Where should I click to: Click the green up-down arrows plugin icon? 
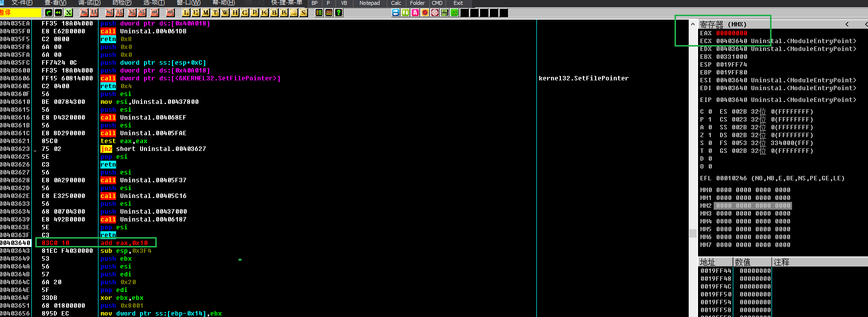[x=406, y=13]
